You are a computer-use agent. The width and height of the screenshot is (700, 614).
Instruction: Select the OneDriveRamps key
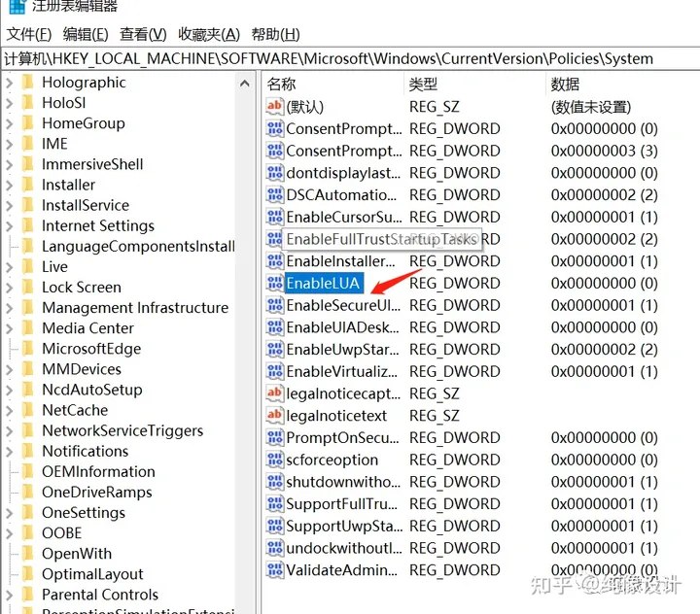(x=97, y=493)
